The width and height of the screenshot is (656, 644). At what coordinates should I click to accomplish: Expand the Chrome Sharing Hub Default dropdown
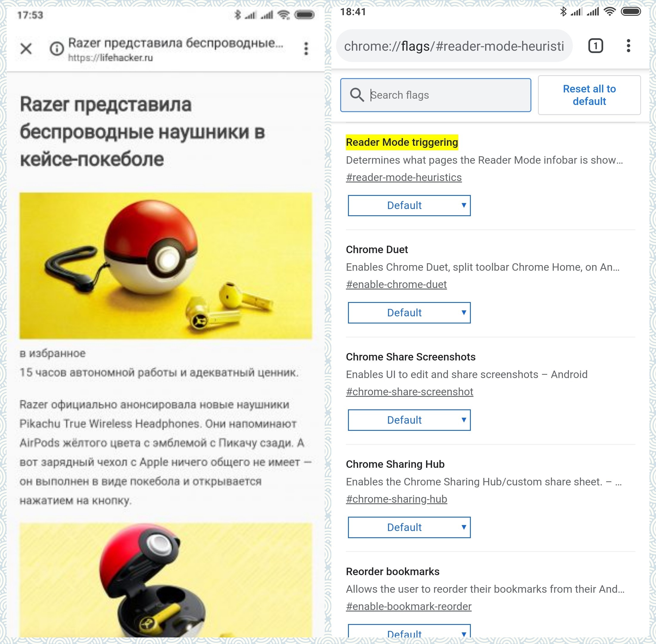coord(409,527)
